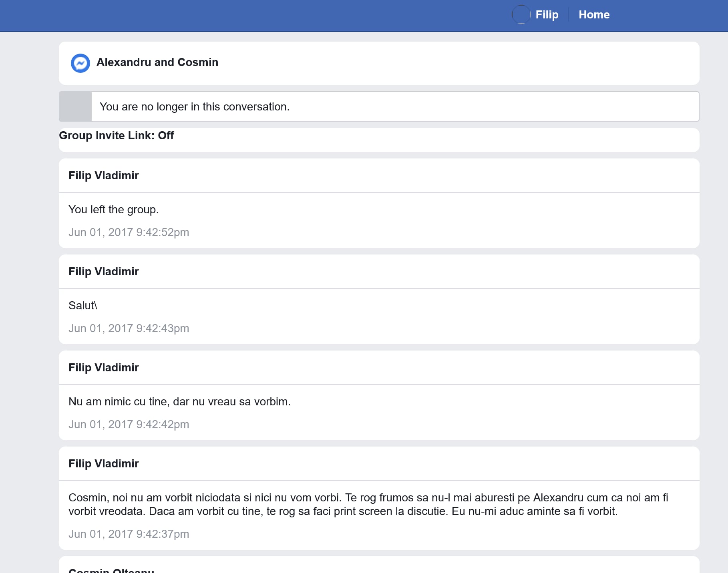This screenshot has width=728, height=573.
Task: Click the 9:42:42pm timestamp
Action: (129, 425)
